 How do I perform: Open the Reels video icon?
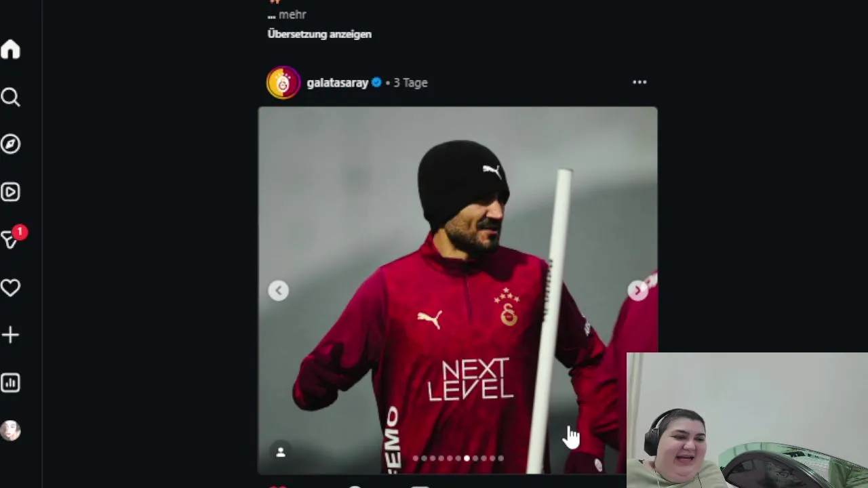pyautogui.click(x=10, y=192)
